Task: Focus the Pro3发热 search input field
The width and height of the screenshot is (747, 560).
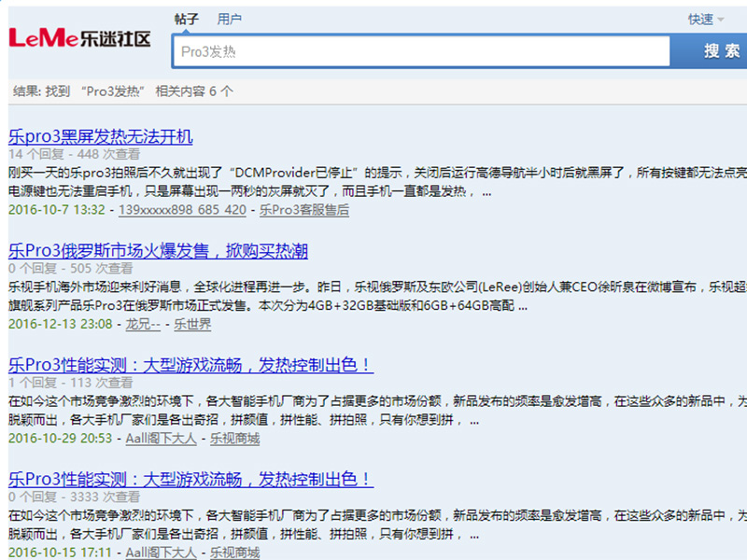Action: tap(421, 51)
